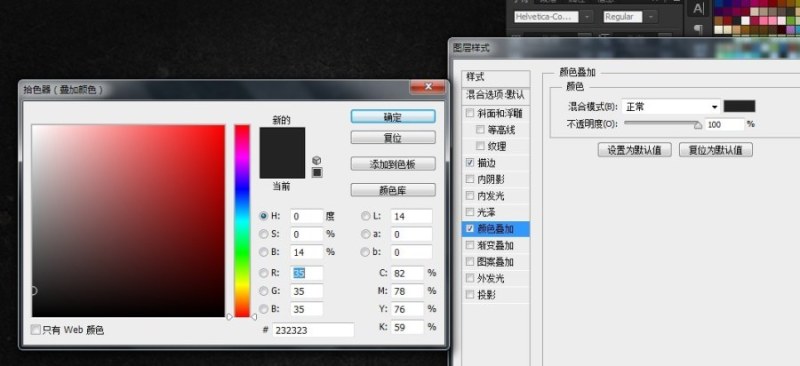Select the Lab b radio button
This screenshot has width=800, height=366.
click(365, 252)
